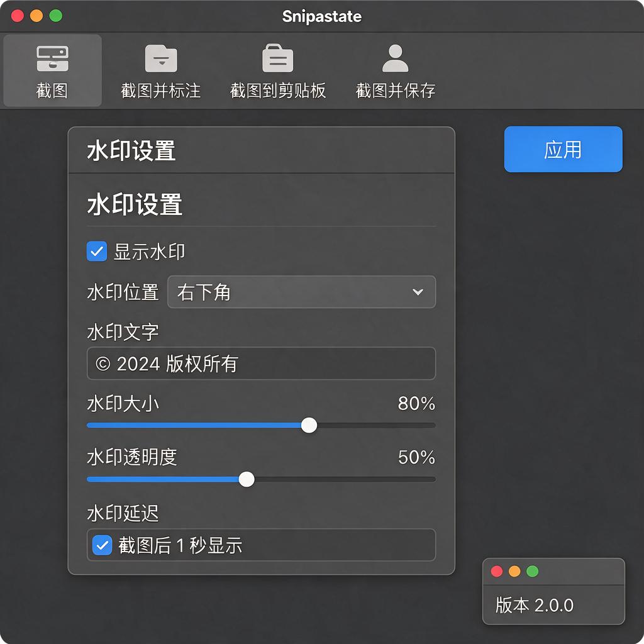The image size is (644, 644).
Task: Minimize the Snipastate main window
Action: pos(36,16)
